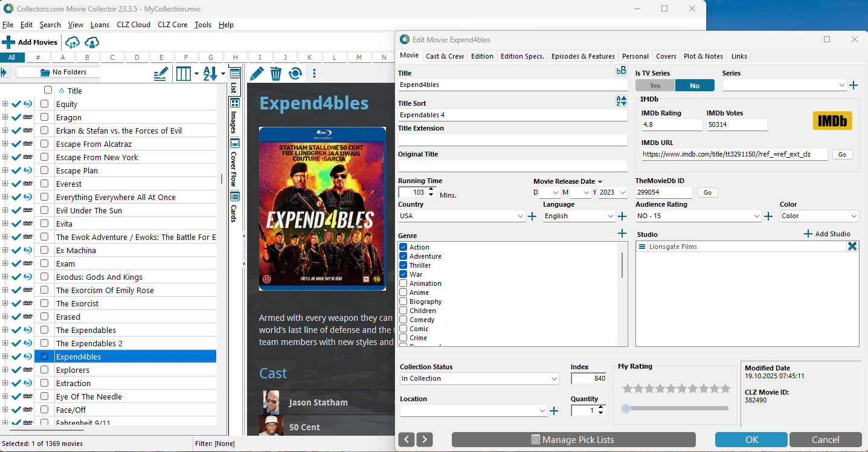This screenshot has width=868, height=452.
Task: Click the Manage Pick Lists button
Action: tap(573, 439)
